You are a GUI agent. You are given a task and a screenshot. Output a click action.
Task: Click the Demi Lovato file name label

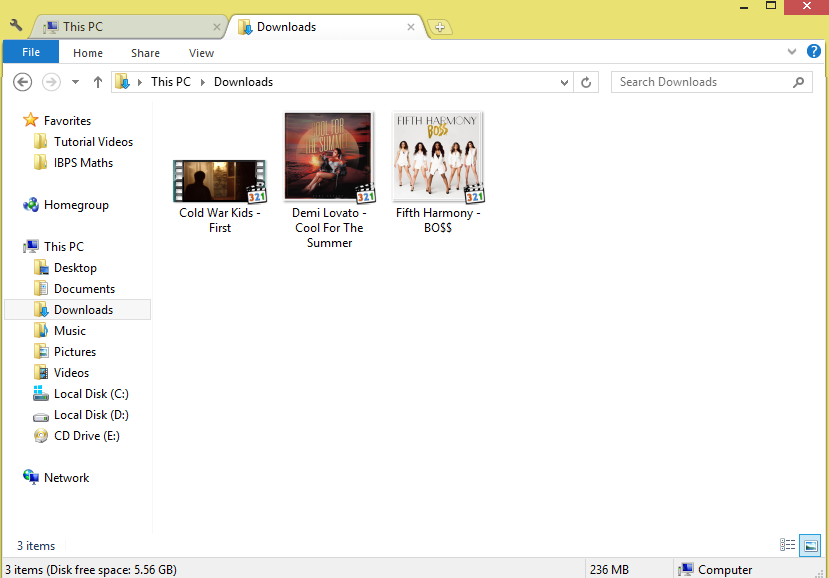point(329,227)
